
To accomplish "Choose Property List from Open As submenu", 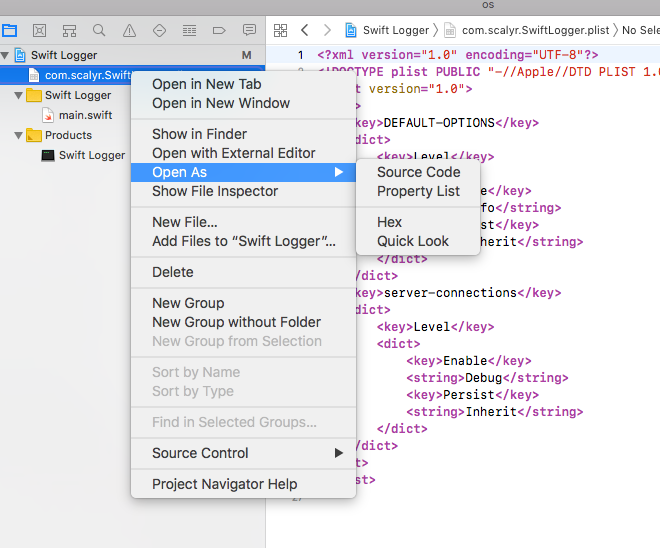I will point(418,191).
